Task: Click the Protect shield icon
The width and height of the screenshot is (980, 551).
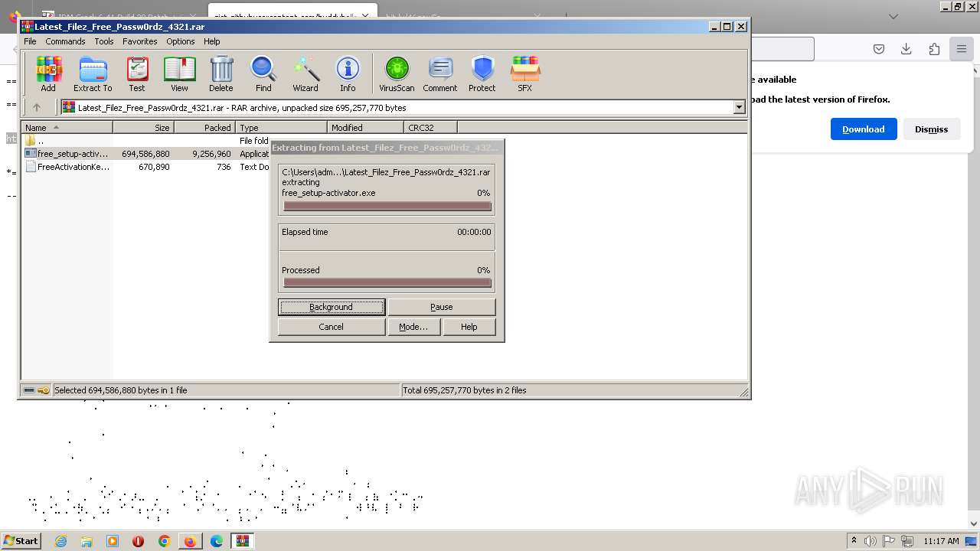Action: point(482,74)
